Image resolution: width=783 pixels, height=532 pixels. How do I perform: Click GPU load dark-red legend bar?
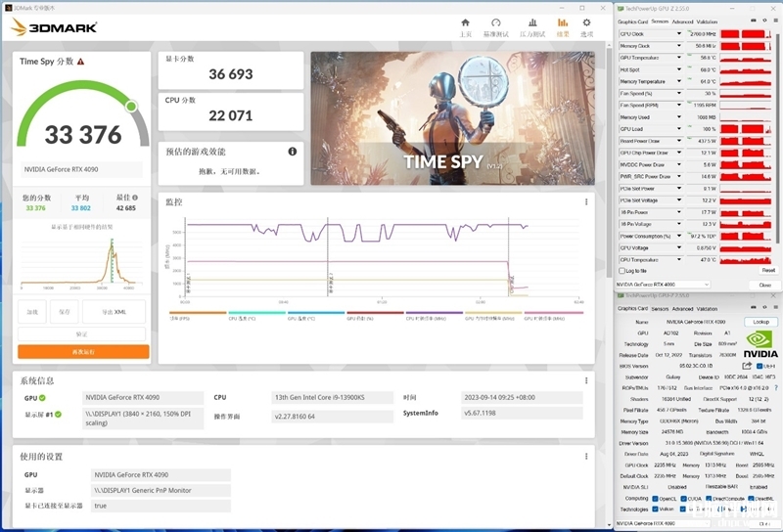coord(375,313)
